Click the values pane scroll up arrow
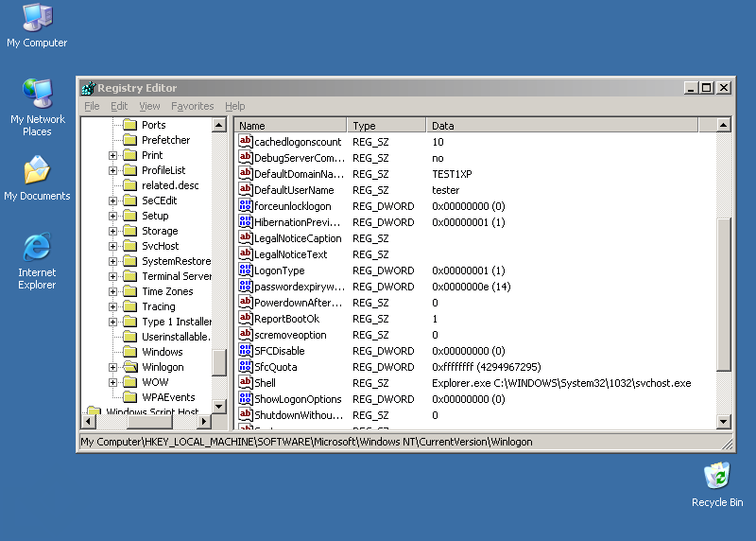 tap(723, 125)
